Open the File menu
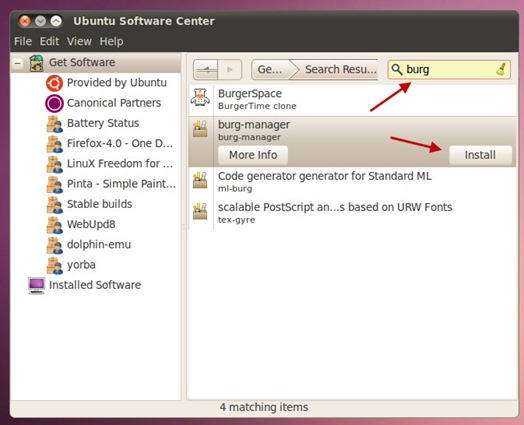The image size is (524, 425). coord(23,41)
